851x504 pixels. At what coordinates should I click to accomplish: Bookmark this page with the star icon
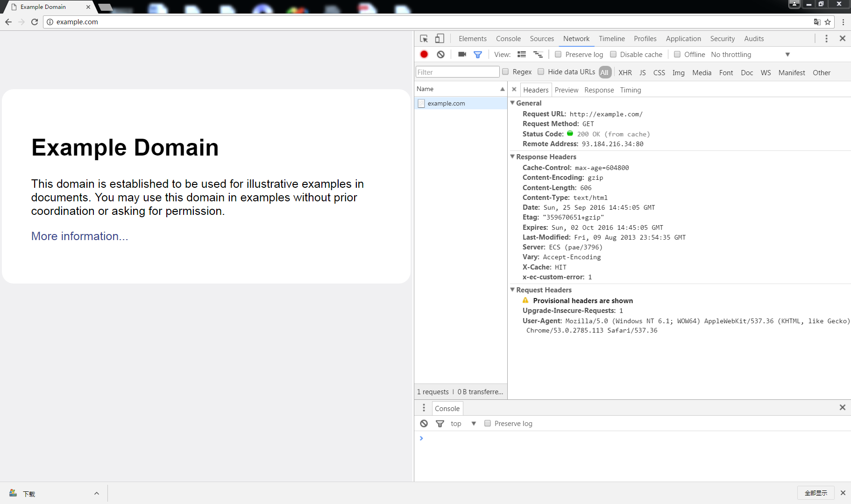[x=828, y=22]
